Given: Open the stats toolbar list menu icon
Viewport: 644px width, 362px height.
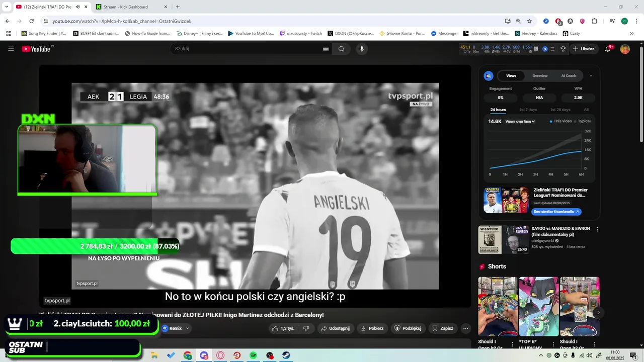Looking at the screenshot, I should pyautogui.click(x=552, y=49).
